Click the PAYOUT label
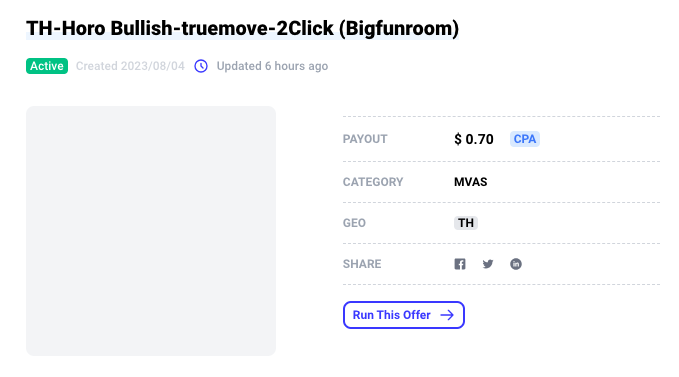Viewport: 679px width, 377px height. coord(365,139)
